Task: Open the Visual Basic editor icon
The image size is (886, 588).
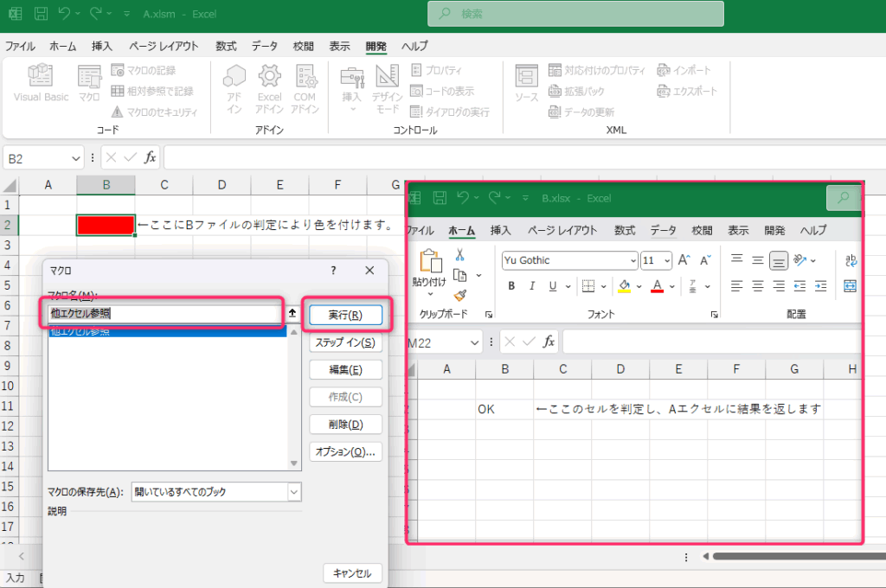Action: coord(41,77)
